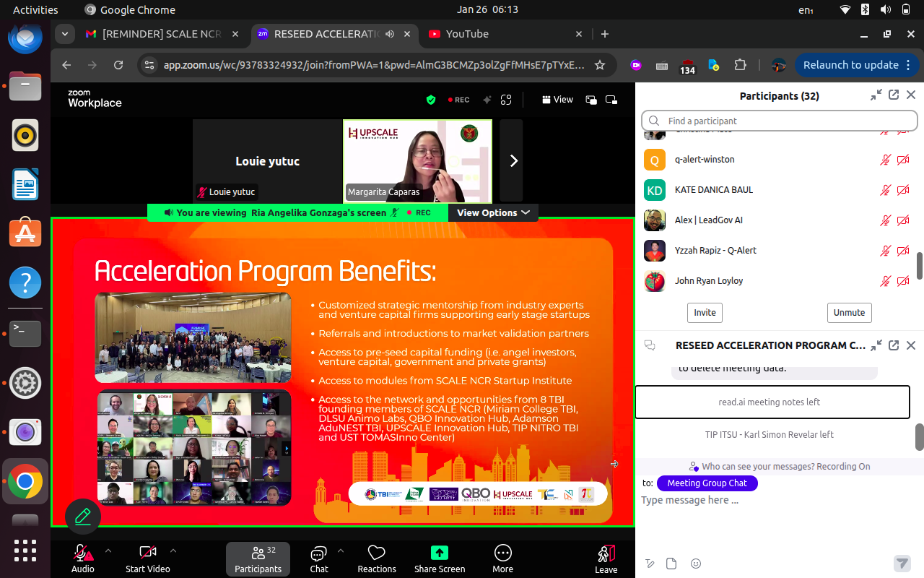The height and width of the screenshot is (578, 924).
Task: Expand audio settings caret beside Audio
Action: [x=108, y=551]
